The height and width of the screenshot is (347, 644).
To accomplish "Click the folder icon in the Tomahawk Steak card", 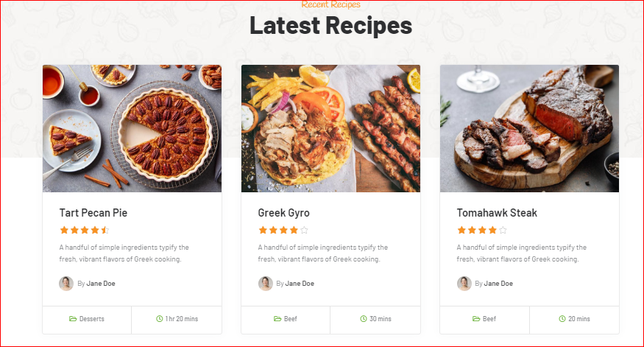I will pos(476,318).
